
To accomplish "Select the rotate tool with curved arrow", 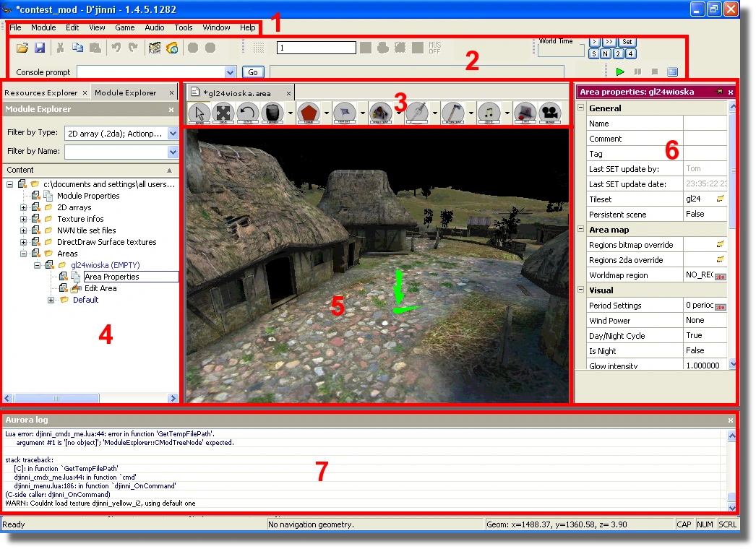I will click(x=247, y=113).
